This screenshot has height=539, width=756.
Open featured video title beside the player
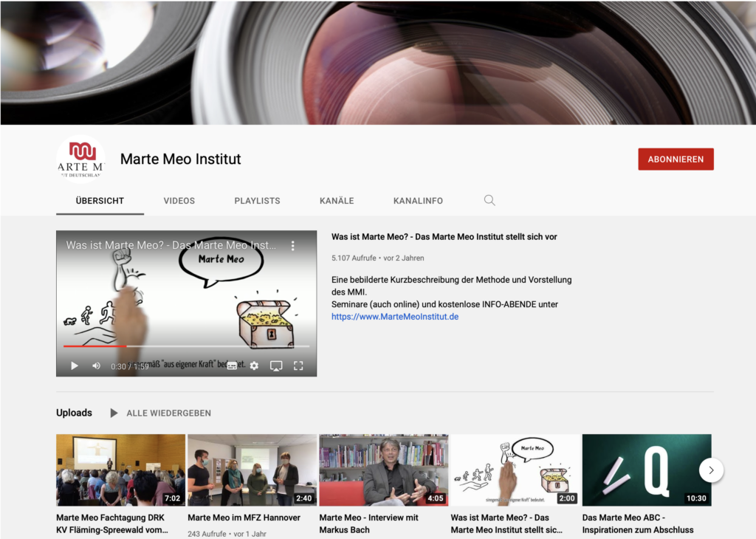coord(444,237)
